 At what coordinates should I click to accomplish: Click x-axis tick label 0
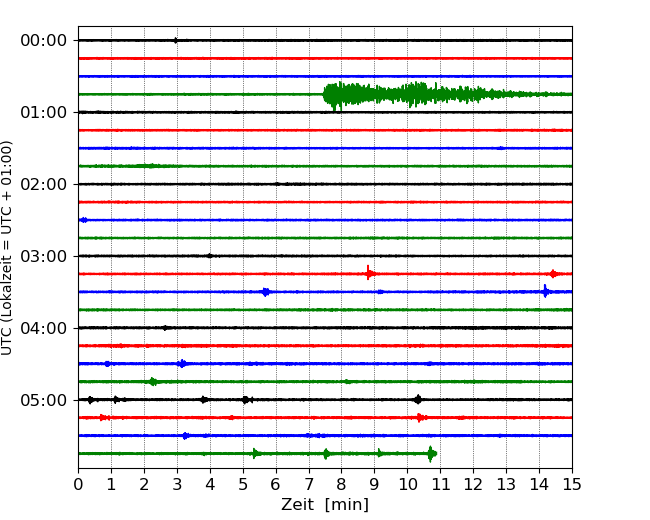(x=78, y=484)
